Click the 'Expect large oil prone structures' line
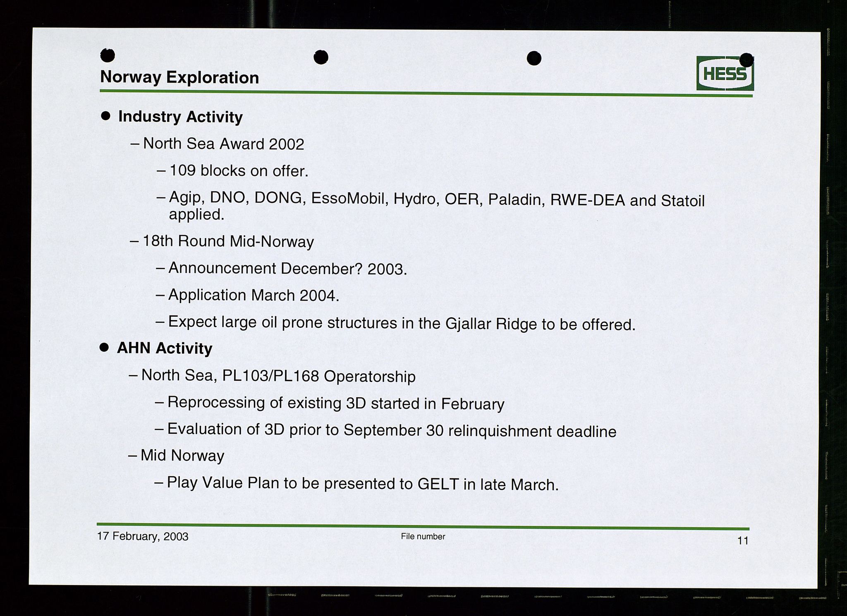 [x=402, y=323]
